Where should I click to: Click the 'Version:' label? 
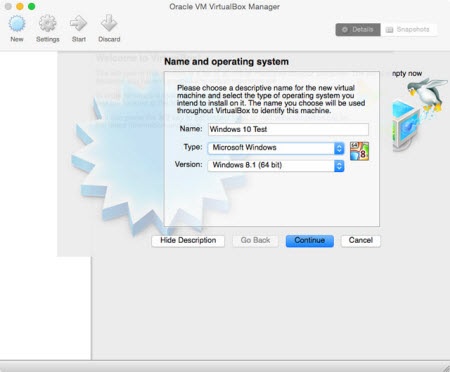[x=188, y=164]
